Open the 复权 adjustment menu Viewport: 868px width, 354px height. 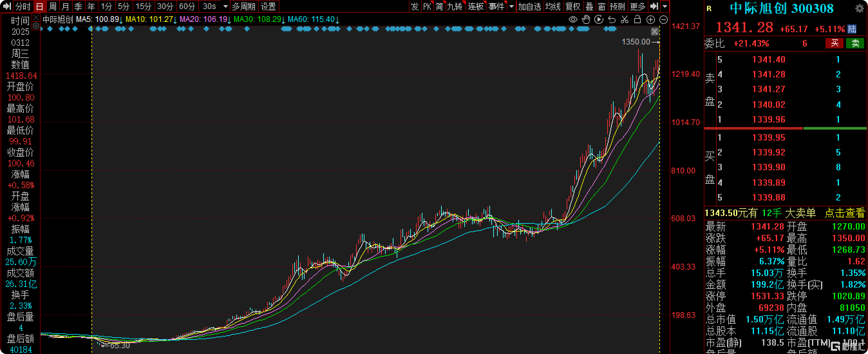pos(573,6)
